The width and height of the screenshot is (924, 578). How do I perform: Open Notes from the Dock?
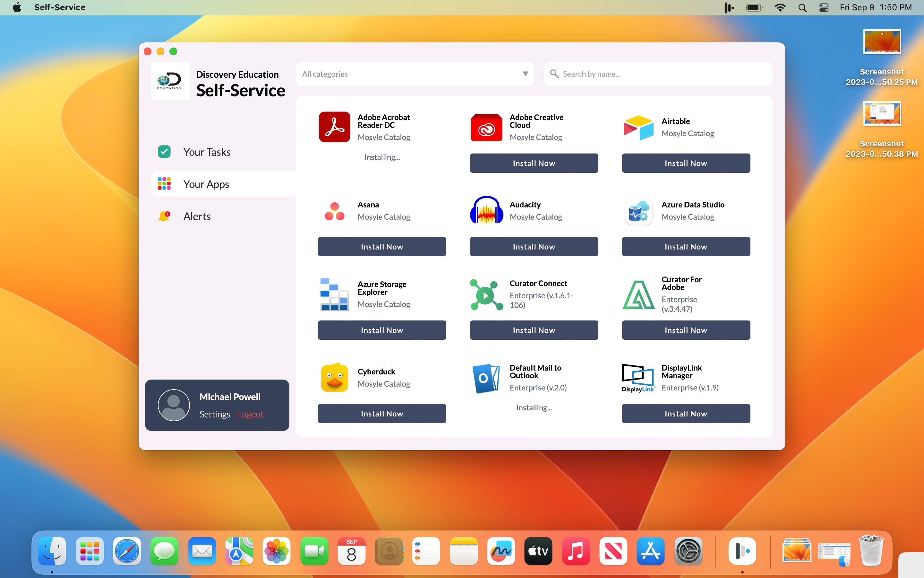pos(464,551)
